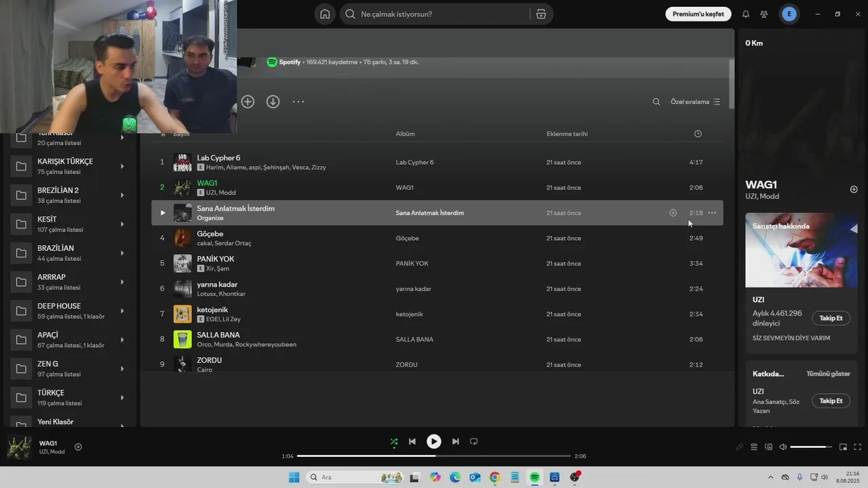The height and width of the screenshot is (488, 868).
Task: Skip to the next track
Action: tap(456, 442)
